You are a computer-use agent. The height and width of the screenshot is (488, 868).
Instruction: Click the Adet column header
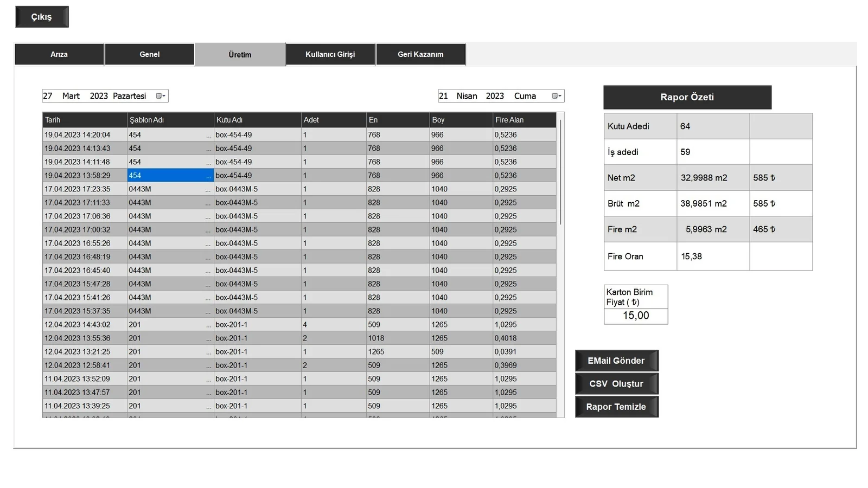[x=333, y=120]
